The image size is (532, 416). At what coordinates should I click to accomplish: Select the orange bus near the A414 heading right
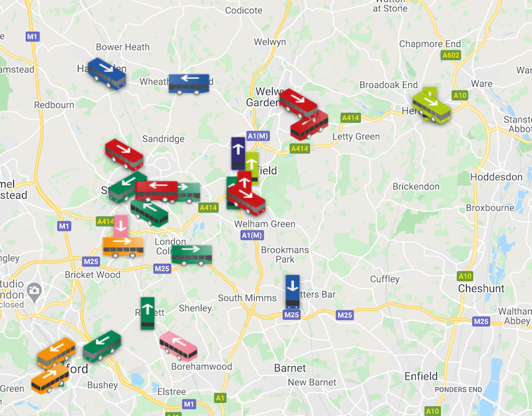click(x=123, y=247)
